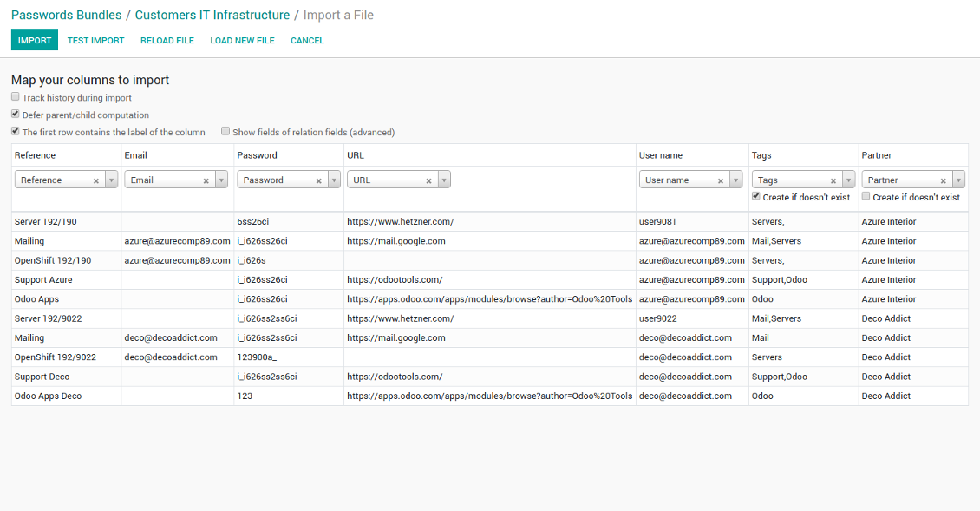Select cell 'Support Deco'
The width and height of the screenshot is (980, 511).
42,377
